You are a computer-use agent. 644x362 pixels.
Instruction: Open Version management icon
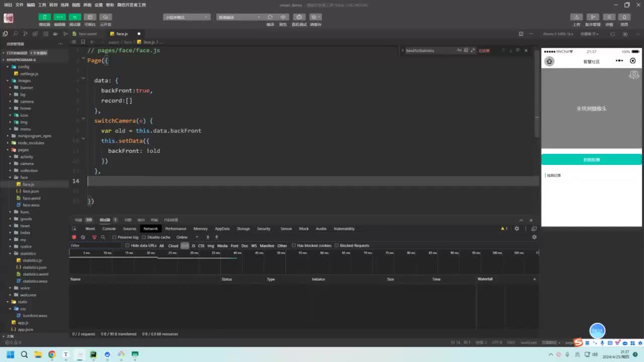click(x=593, y=17)
